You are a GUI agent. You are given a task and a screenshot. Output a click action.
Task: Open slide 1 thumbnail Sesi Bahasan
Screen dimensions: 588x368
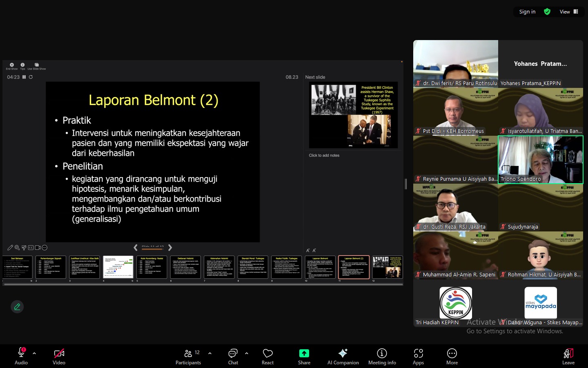17,267
